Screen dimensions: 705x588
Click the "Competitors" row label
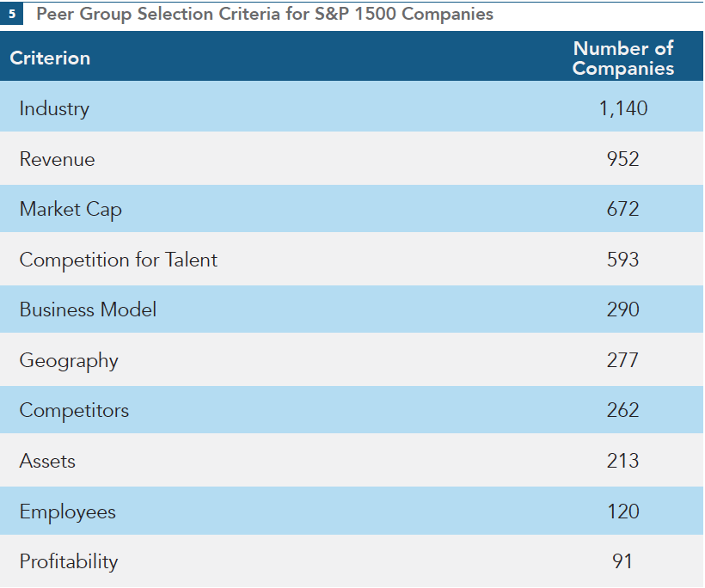74,410
